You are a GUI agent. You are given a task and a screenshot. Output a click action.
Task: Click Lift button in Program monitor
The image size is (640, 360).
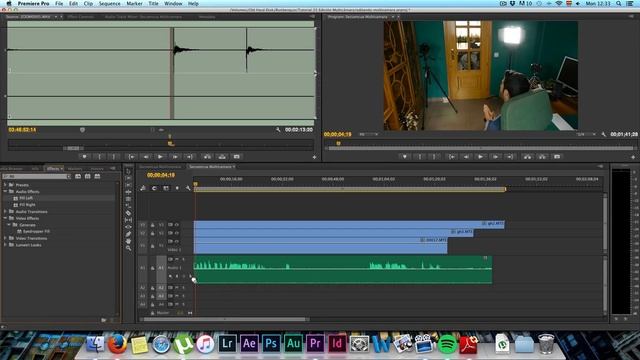527,157
